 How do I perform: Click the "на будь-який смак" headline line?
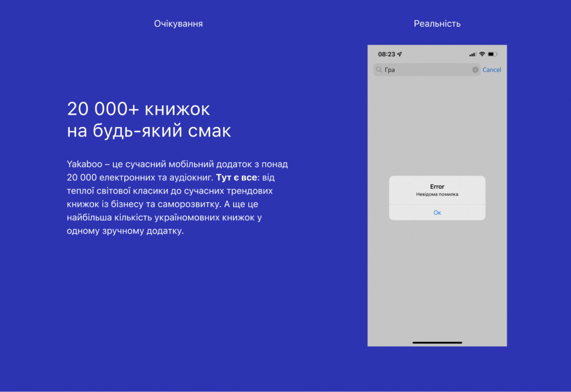click(149, 132)
